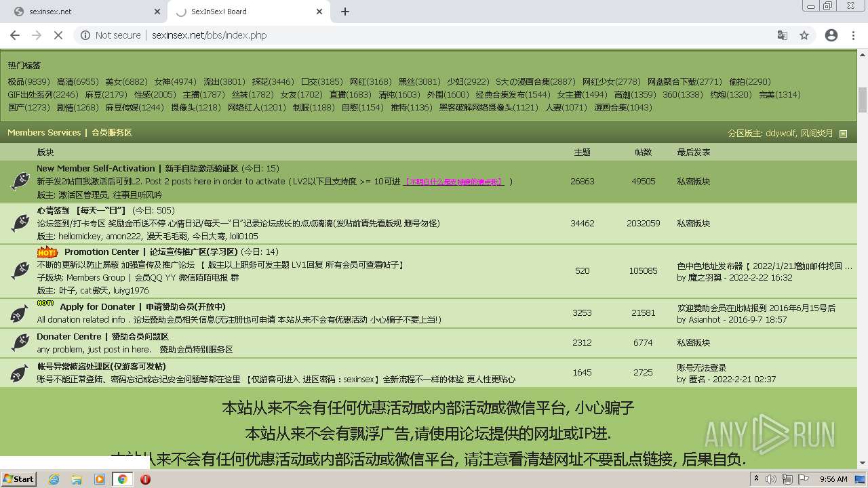Close the SexInSex! Board tab

[320, 12]
